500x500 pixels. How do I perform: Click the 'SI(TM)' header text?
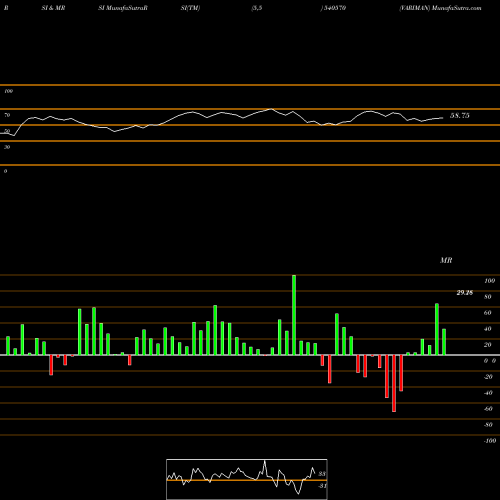[x=190, y=8]
